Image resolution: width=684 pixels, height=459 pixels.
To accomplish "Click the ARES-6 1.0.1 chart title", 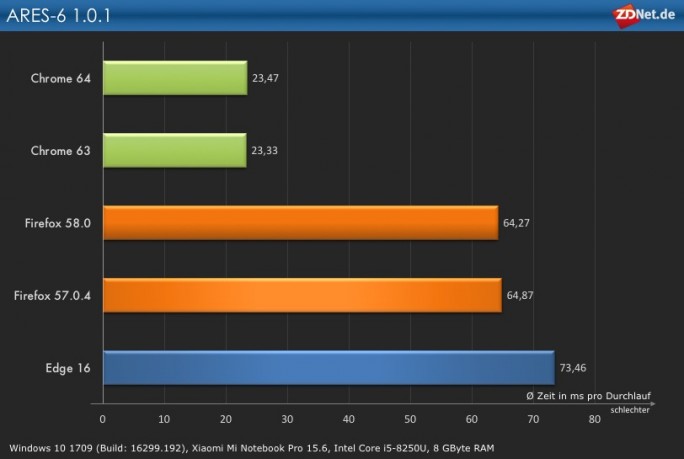I will 58,16.
